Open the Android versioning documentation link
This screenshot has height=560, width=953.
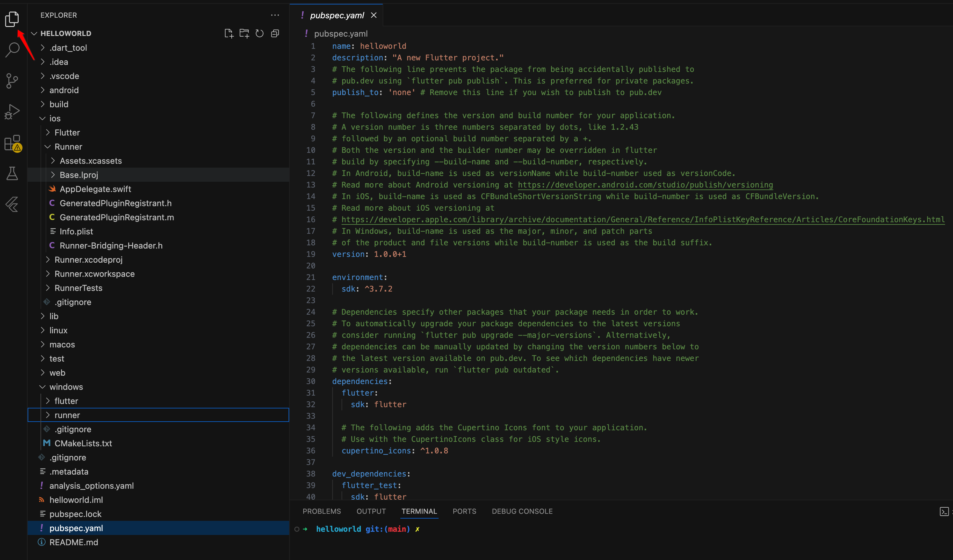(x=645, y=185)
